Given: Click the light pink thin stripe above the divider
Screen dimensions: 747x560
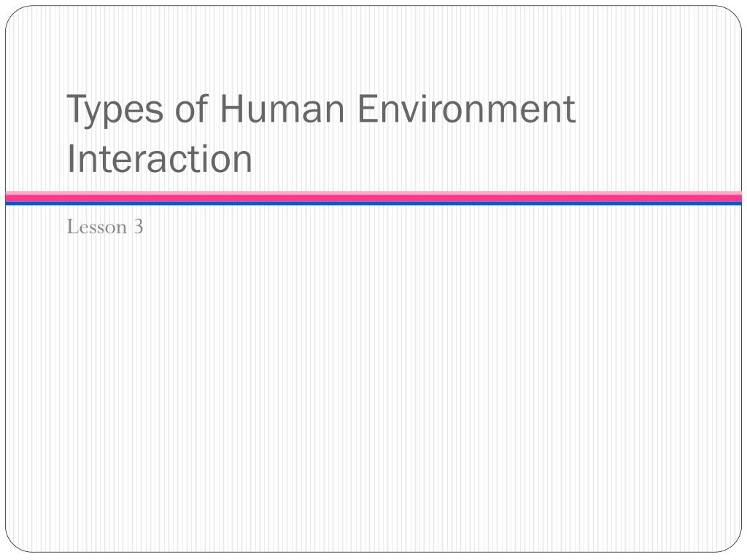Looking at the screenshot, I should (373, 192).
